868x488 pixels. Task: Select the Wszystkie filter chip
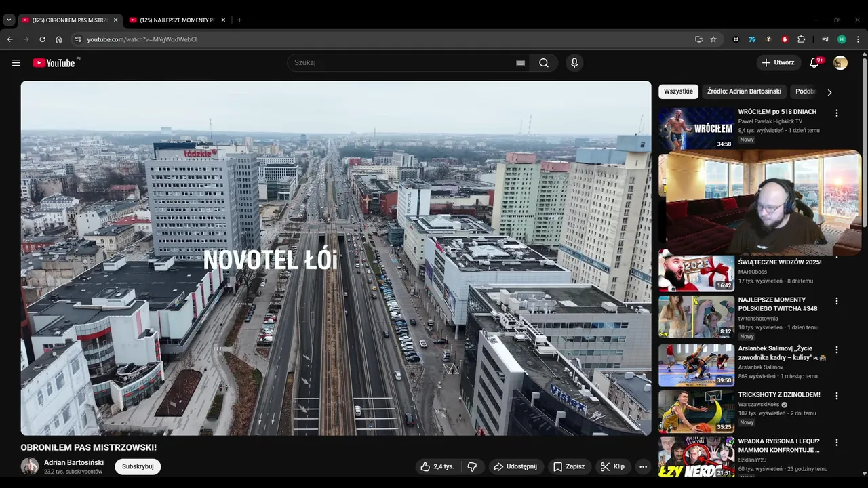click(x=678, y=91)
